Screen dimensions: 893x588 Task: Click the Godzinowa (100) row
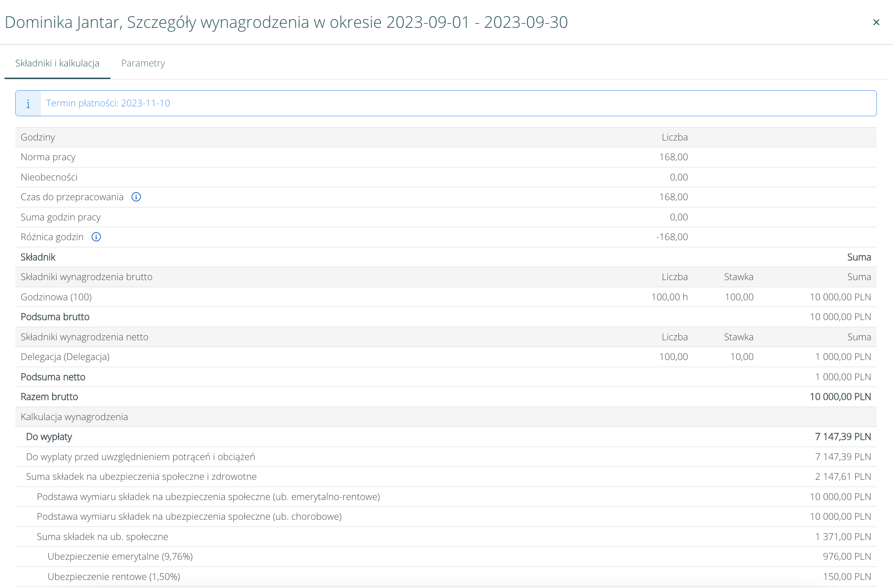(56, 297)
